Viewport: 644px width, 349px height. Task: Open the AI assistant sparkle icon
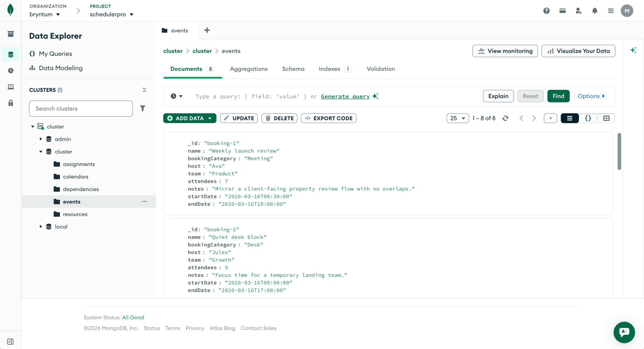coord(633,50)
